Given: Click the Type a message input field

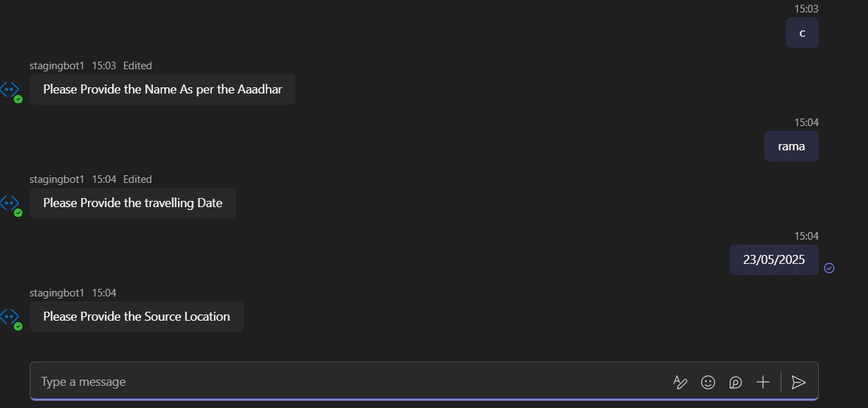Looking at the screenshot, I should click(x=277, y=382).
